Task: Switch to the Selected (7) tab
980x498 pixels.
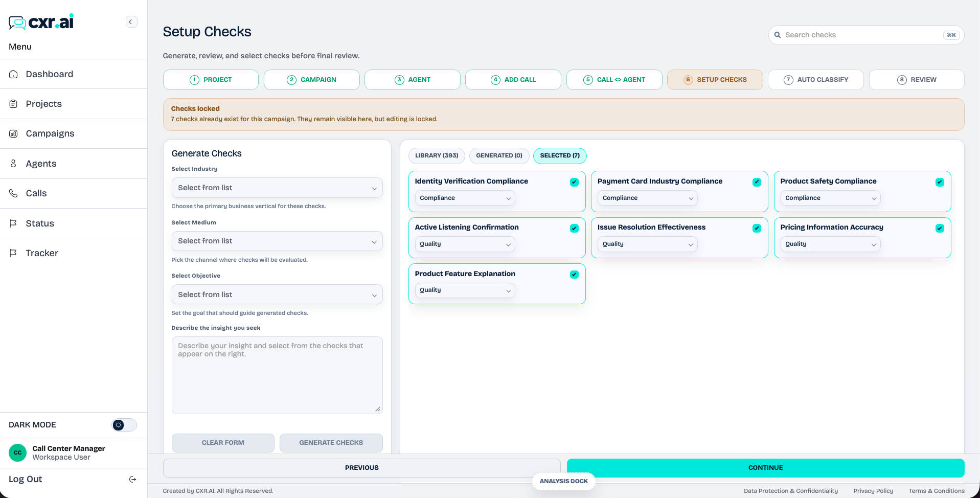Action: [560, 155]
